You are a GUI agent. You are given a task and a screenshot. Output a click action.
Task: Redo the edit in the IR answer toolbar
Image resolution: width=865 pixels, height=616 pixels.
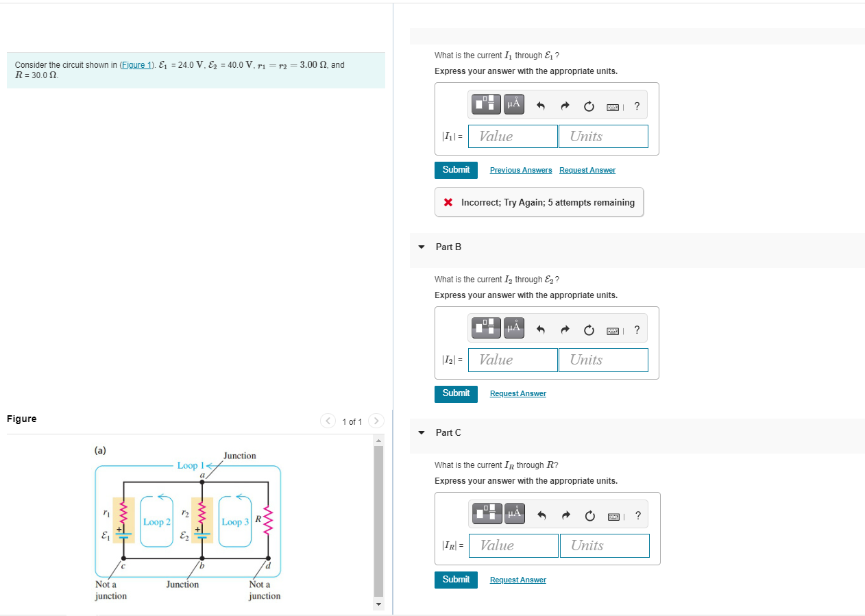[x=566, y=515]
